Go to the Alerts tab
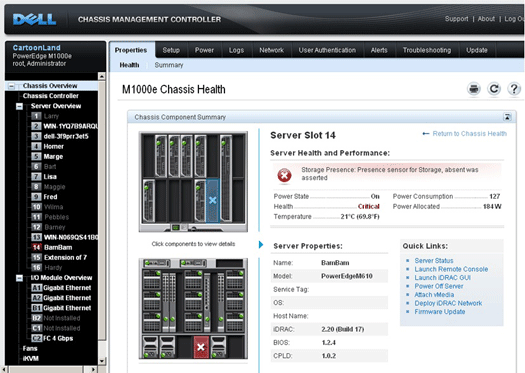 click(x=379, y=50)
